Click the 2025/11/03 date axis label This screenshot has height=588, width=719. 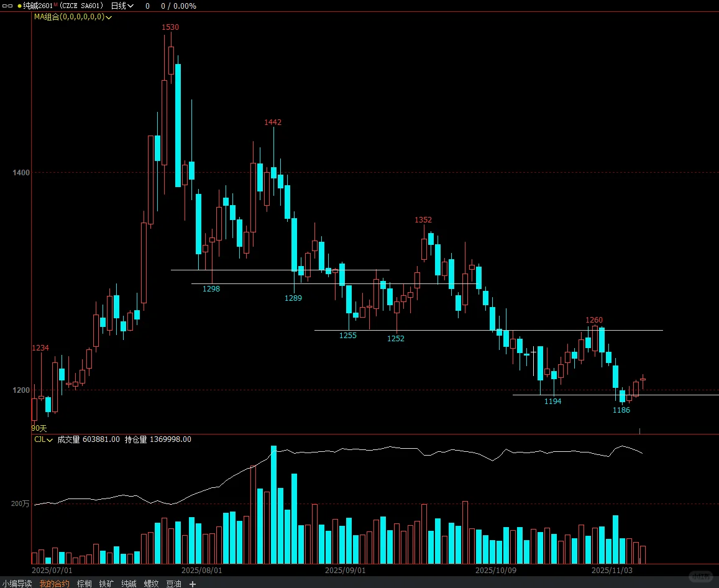611,570
